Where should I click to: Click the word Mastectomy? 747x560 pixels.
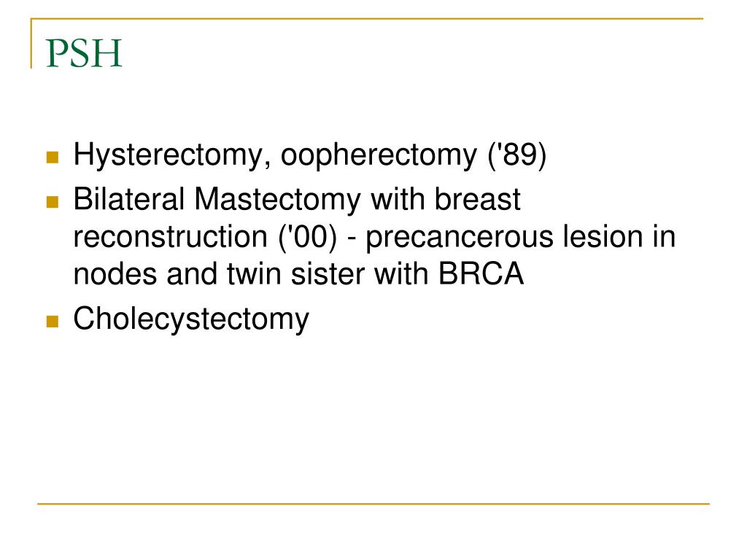[278, 200]
